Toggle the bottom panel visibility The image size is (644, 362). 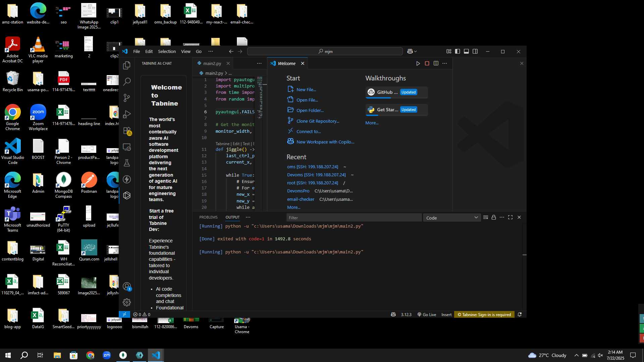click(466, 51)
